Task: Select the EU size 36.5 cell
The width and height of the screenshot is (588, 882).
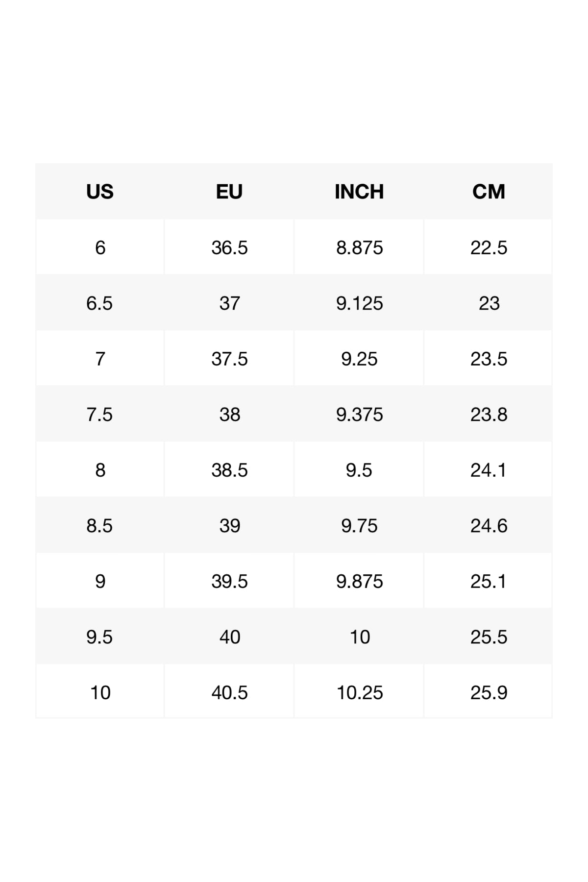Action: coord(229,247)
